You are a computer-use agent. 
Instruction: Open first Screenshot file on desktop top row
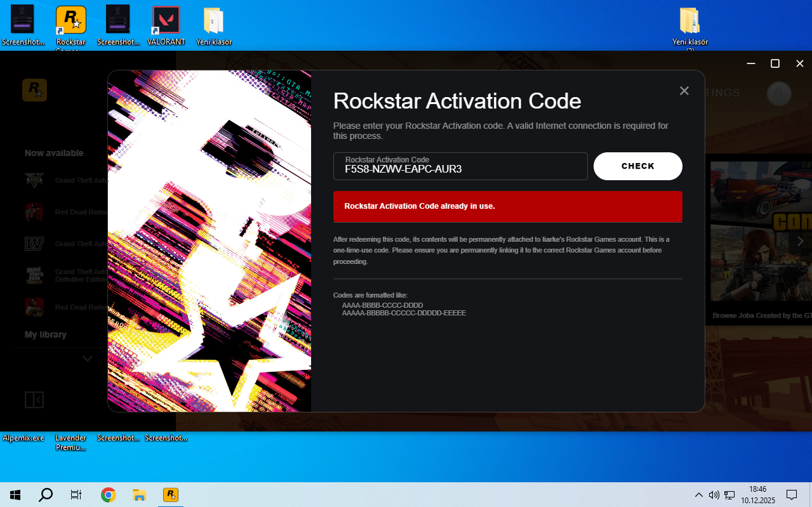click(x=23, y=27)
